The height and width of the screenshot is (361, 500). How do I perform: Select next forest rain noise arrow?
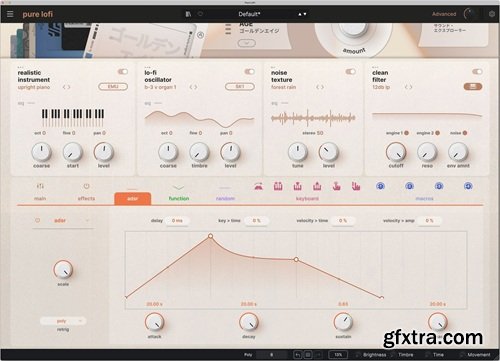point(322,87)
